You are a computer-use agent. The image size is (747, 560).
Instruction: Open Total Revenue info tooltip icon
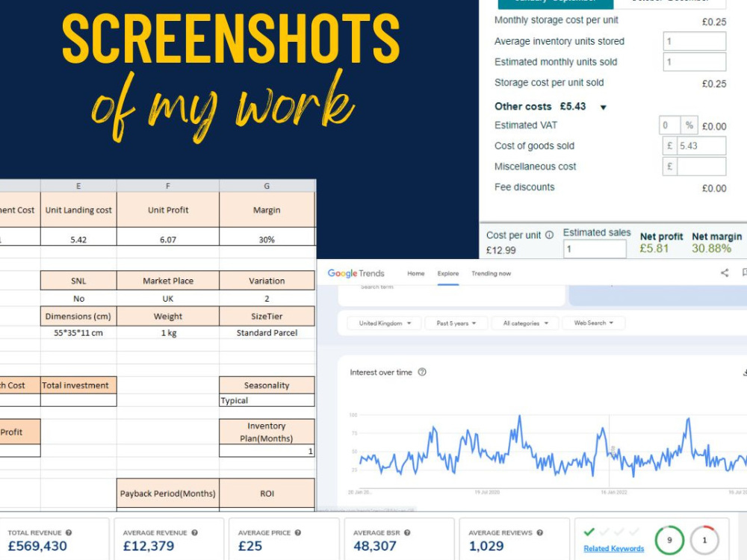click(69, 533)
